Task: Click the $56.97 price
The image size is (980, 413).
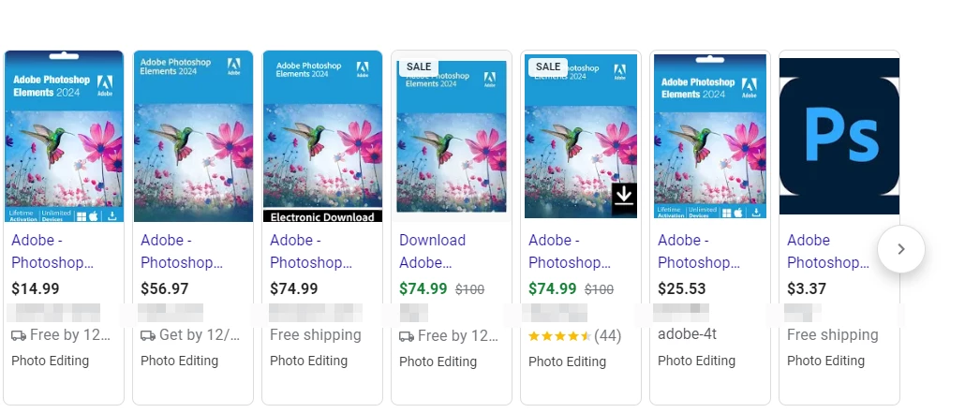Action: (x=164, y=288)
